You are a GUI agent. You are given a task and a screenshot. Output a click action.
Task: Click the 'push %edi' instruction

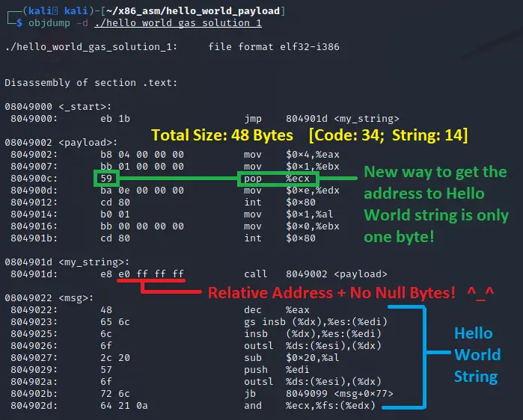(277, 370)
